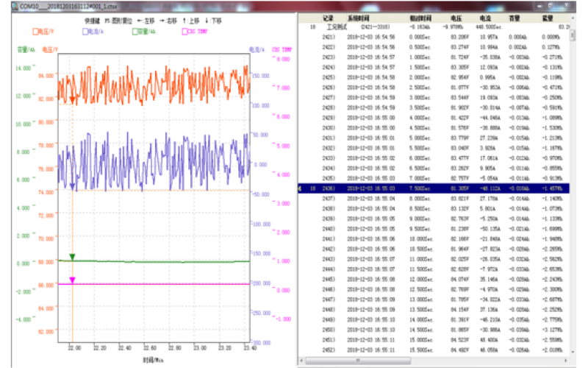Select the highlighted record row 2436
The height and width of the screenshot is (368, 588).
tap(434, 188)
